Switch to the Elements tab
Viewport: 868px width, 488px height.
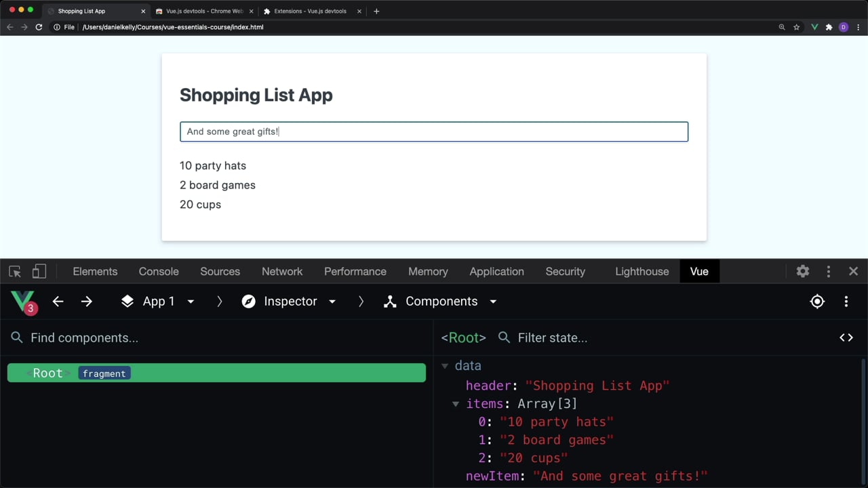[x=95, y=271]
